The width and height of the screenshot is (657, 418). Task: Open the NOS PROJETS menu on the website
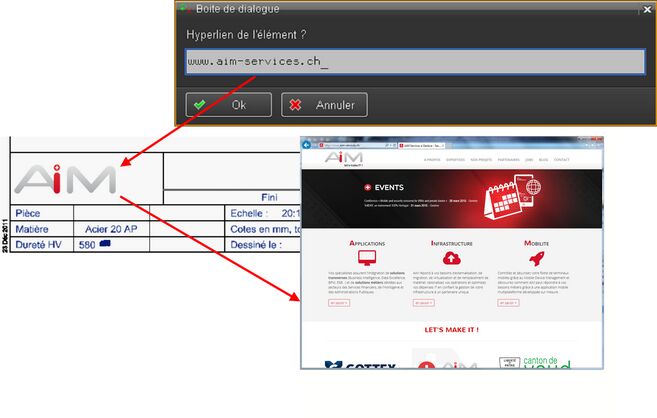coord(481,160)
